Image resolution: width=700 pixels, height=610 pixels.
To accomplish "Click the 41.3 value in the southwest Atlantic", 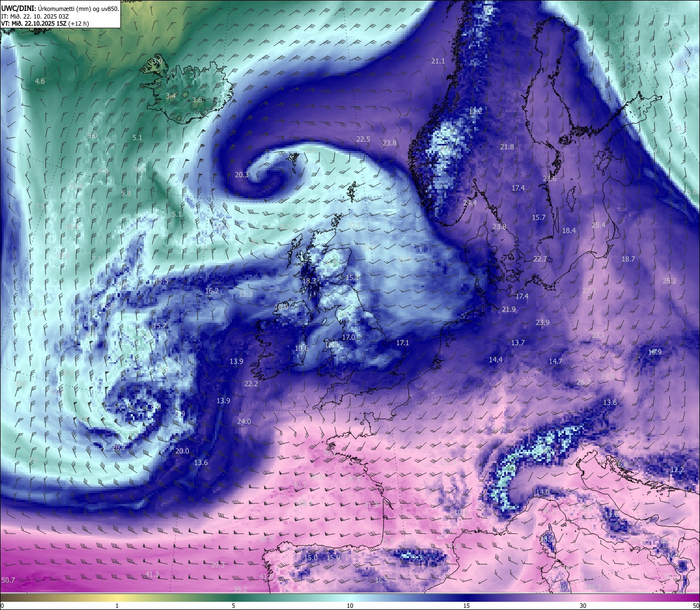I will [152, 574].
